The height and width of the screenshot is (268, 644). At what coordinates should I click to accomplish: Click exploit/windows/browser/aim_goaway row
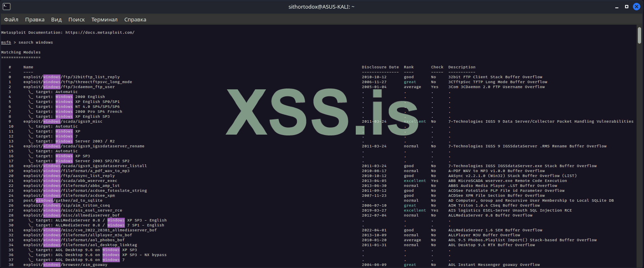(x=65, y=265)
